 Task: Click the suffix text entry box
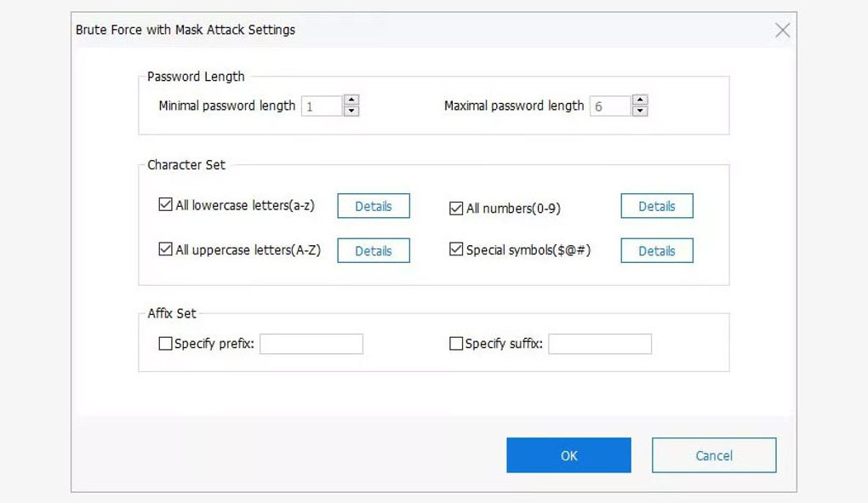pos(599,342)
